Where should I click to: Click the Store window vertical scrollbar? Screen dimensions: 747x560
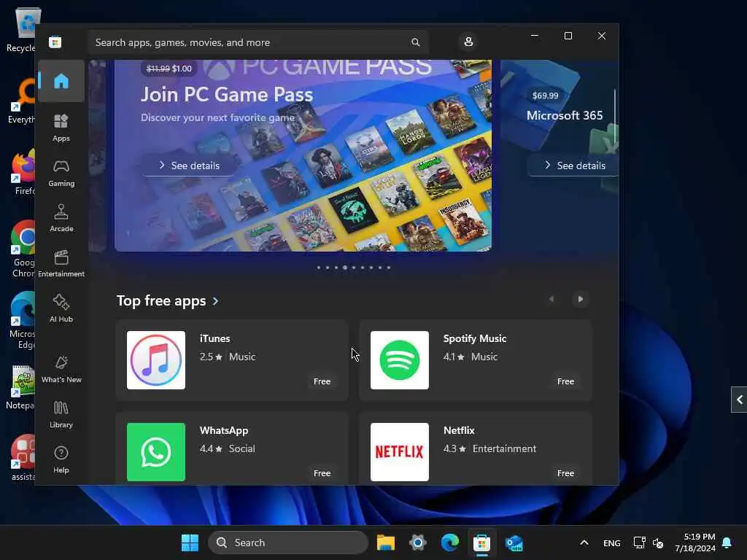[x=615, y=117]
